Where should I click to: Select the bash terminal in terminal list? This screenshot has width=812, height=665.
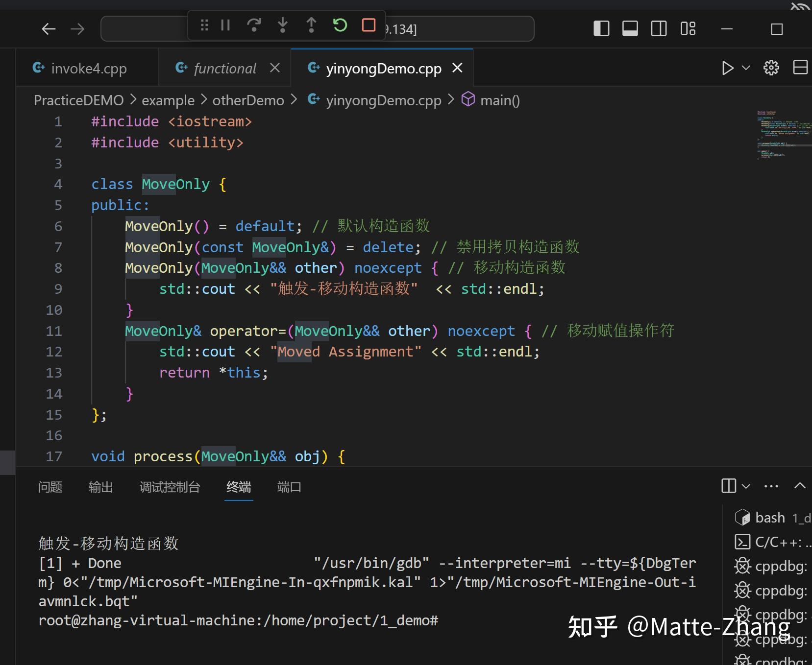click(769, 517)
